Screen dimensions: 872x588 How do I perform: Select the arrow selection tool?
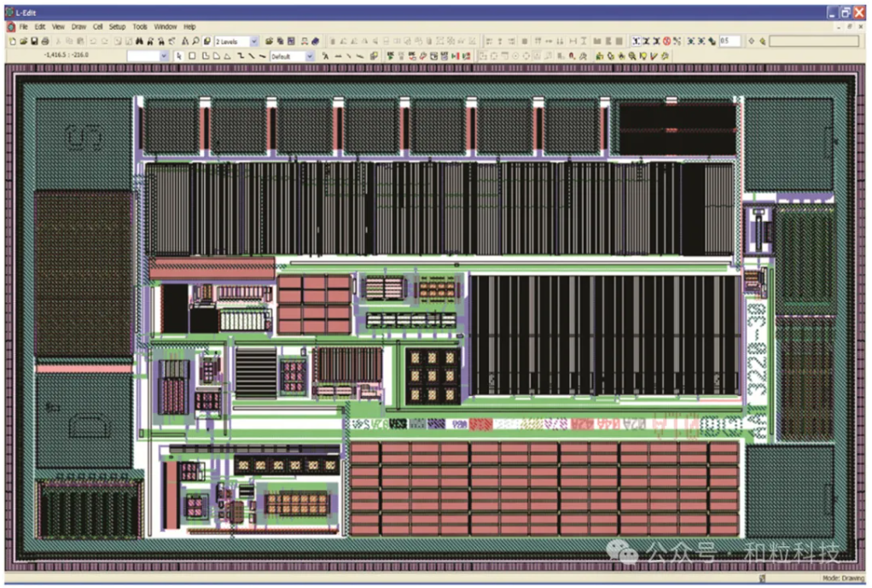[179, 56]
